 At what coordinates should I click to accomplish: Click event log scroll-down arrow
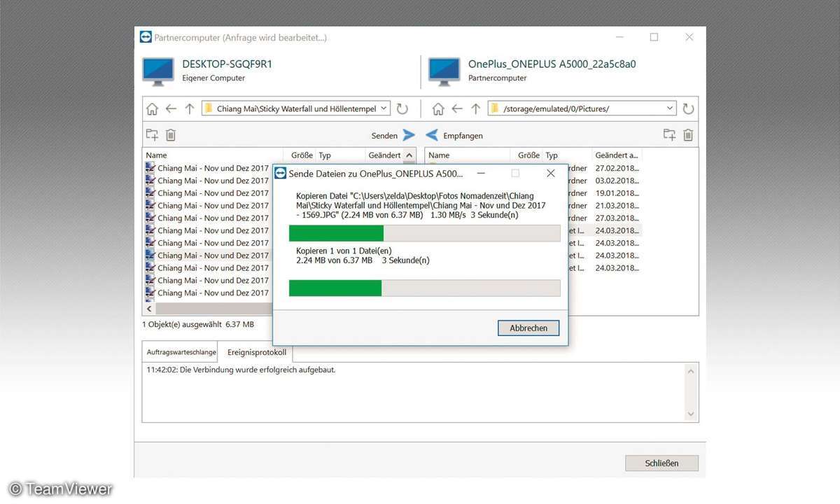(x=692, y=414)
